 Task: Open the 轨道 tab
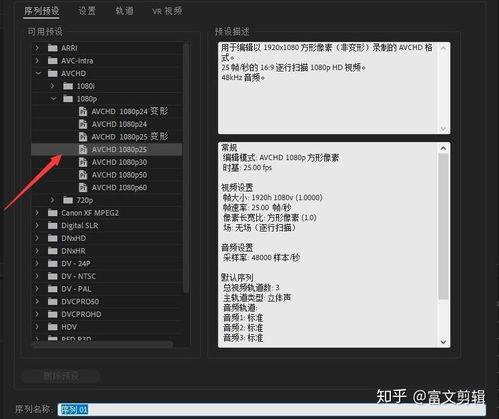coord(124,11)
